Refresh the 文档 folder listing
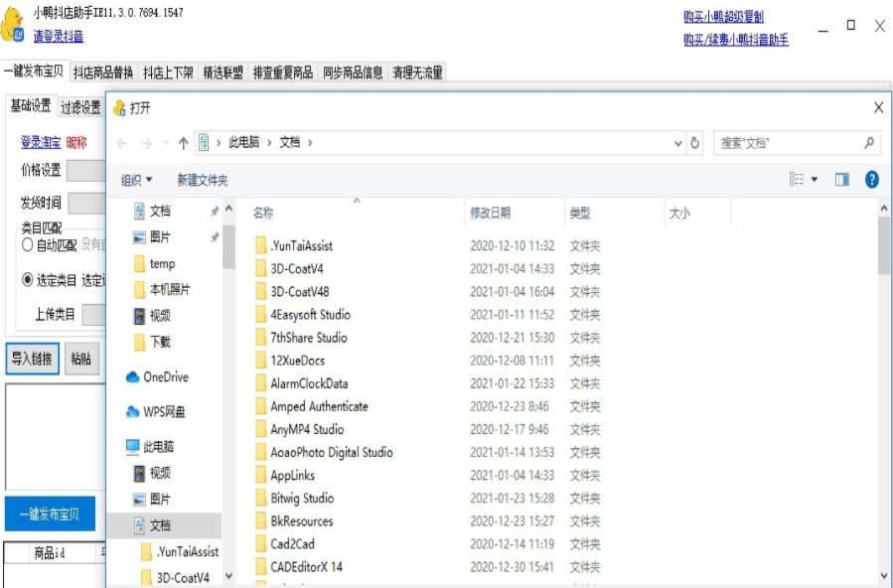This screenshot has width=893, height=588. [694, 143]
